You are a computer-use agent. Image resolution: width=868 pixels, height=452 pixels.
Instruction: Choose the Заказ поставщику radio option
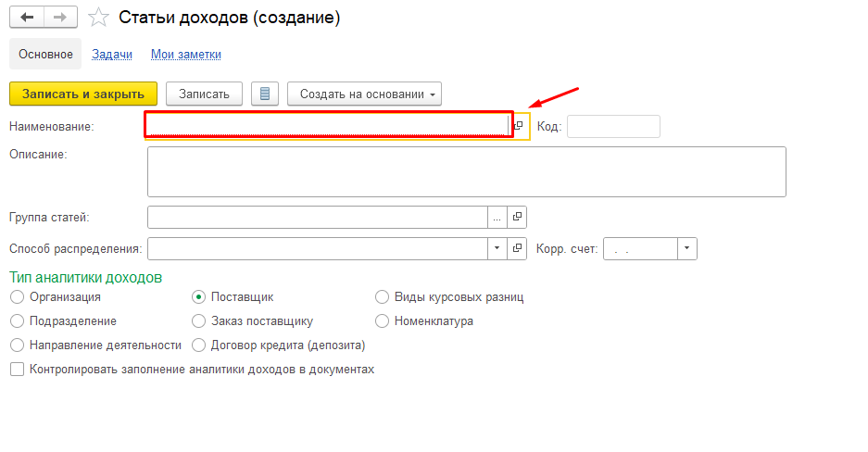pyautogui.click(x=199, y=320)
